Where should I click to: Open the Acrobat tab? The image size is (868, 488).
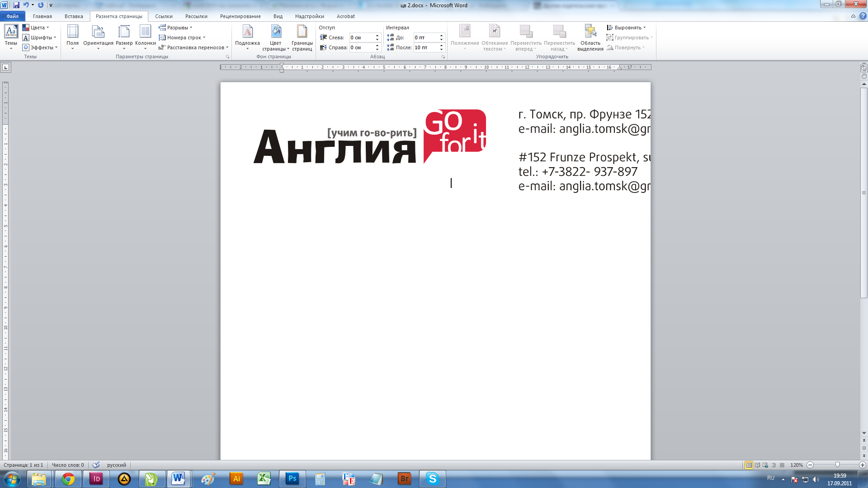(x=346, y=16)
